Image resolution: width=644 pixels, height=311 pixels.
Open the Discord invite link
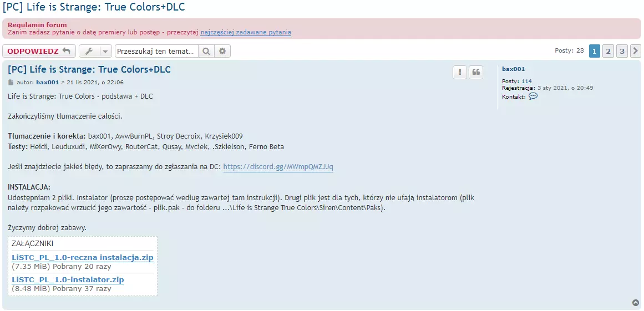coord(278,167)
